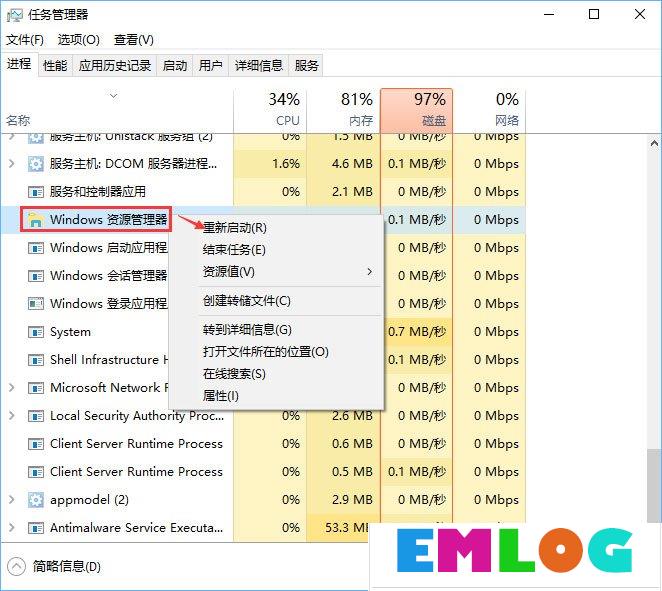Click the 2.9 MB memory value
Viewport: 662px width, 591px height.
tap(352, 500)
